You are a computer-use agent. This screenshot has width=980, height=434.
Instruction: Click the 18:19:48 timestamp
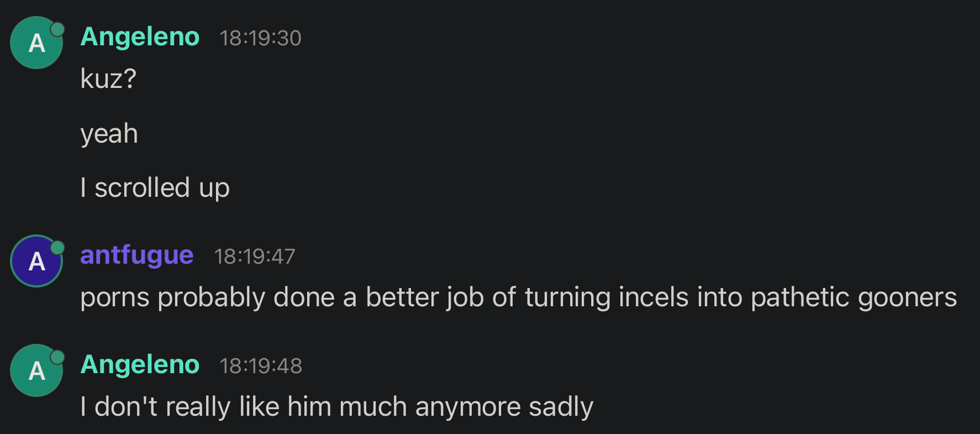261,366
